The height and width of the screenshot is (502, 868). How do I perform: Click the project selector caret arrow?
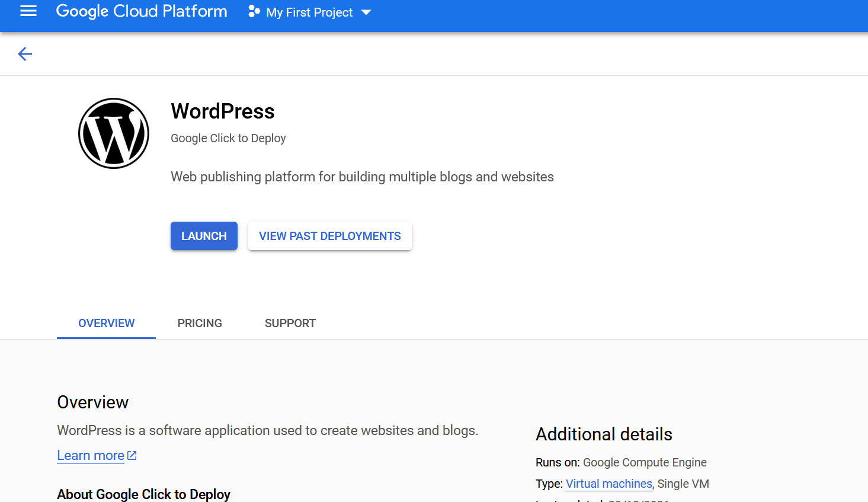tap(366, 12)
